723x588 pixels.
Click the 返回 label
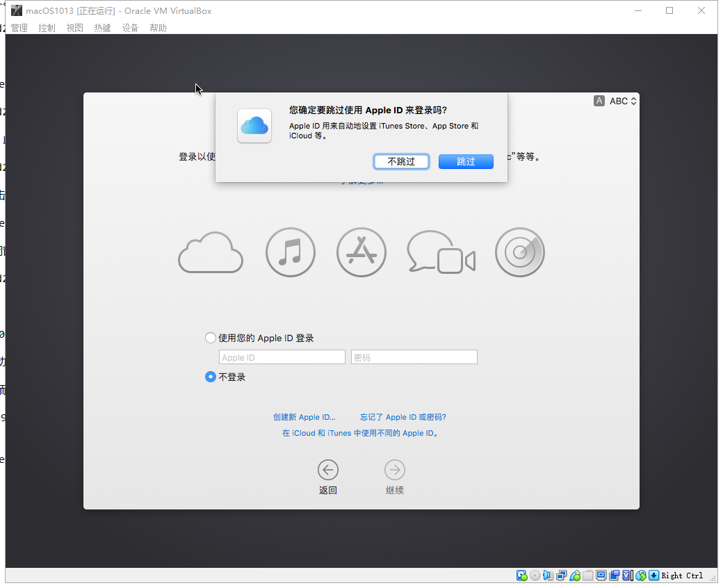pyautogui.click(x=328, y=490)
